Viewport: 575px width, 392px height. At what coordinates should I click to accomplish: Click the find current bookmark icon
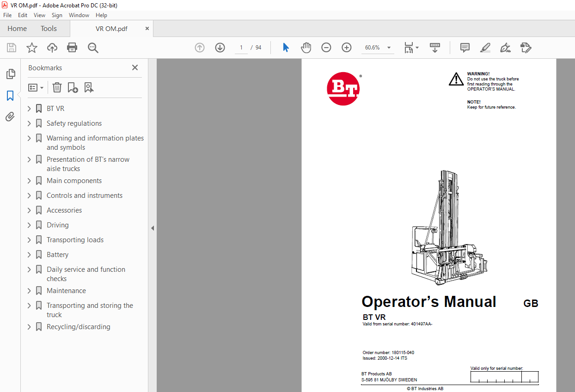click(89, 87)
